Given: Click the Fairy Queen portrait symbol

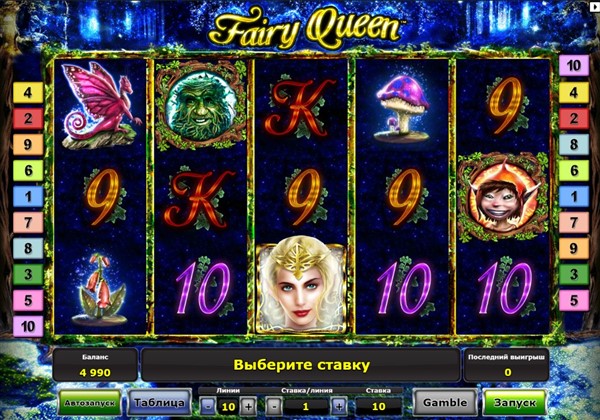Looking at the screenshot, I should pos(301,285).
